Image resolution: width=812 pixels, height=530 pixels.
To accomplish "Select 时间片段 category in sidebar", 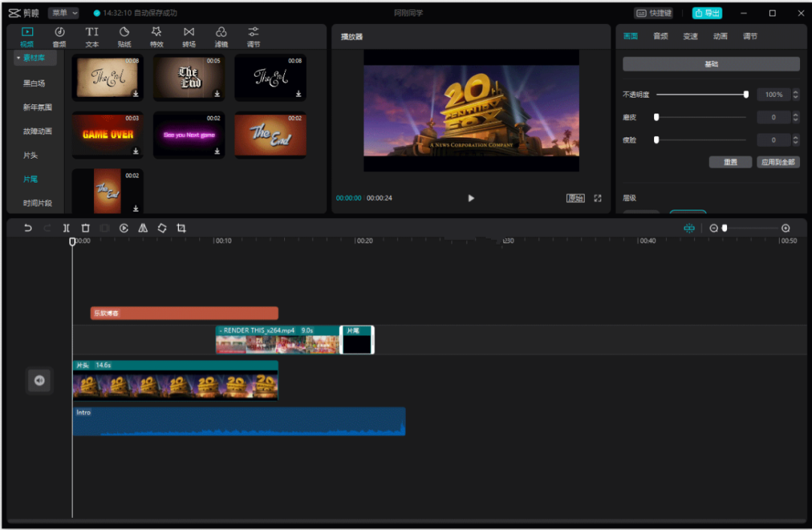I will (x=38, y=203).
